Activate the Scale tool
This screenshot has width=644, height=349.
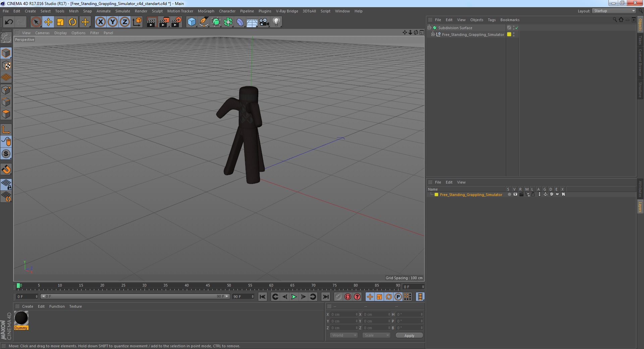[60, 22]
